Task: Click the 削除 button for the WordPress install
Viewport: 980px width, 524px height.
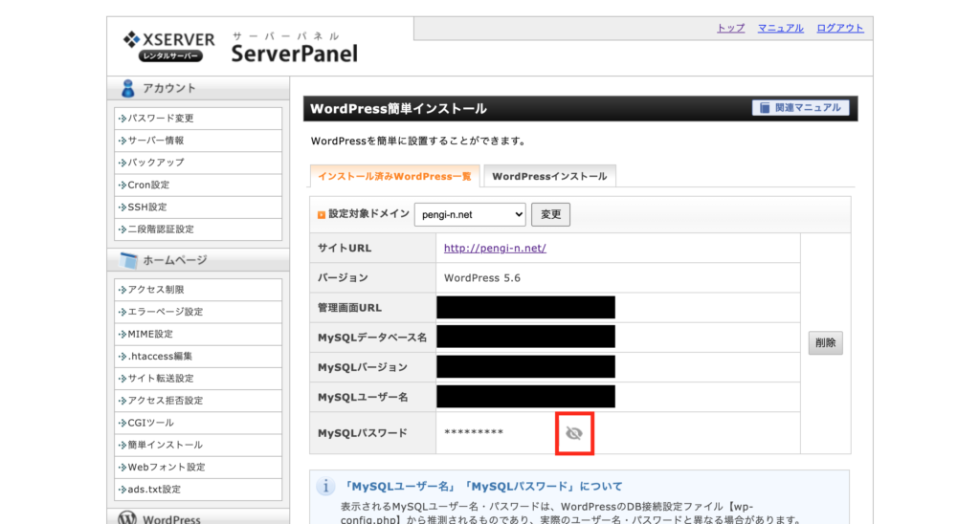Action: [x=825, y=343]
